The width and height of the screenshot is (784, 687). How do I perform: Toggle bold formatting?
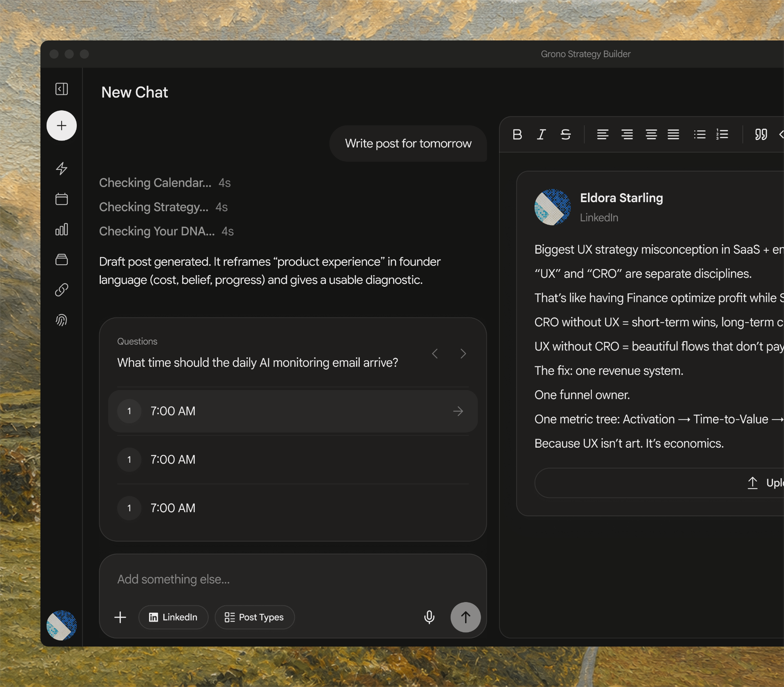point(517,134)
